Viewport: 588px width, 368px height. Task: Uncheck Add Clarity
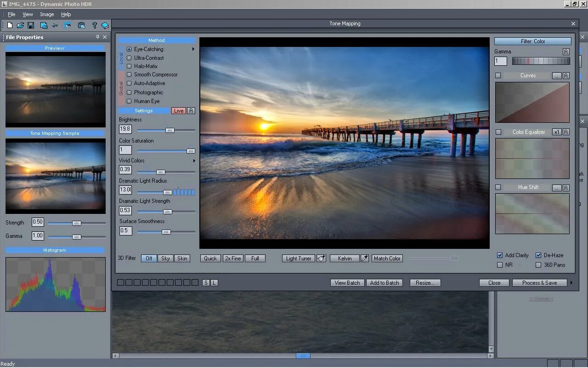500,255
